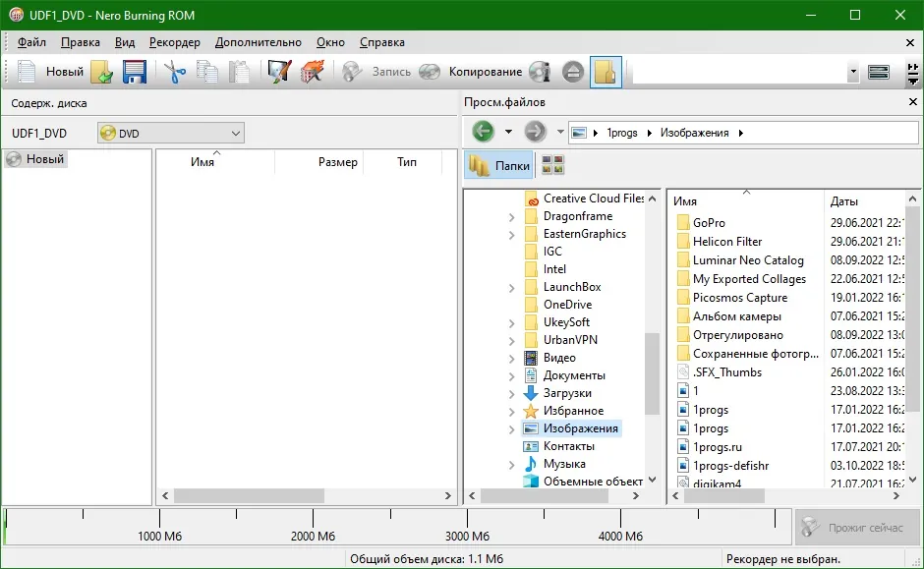Open back history dropdown arrow
This screenshot has width=924, height=569.
pyautogui.click(x=508, y=132)
